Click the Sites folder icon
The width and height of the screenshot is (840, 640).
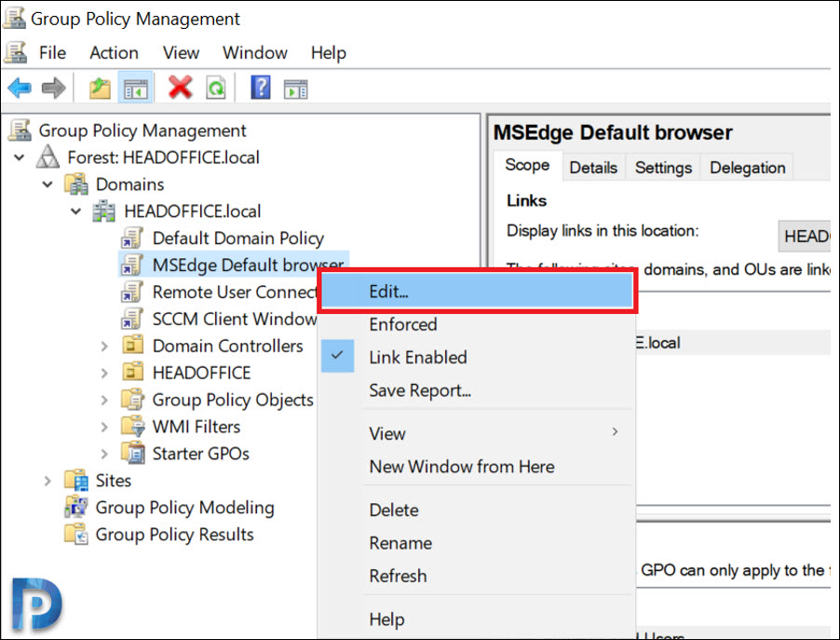(76, 480)
